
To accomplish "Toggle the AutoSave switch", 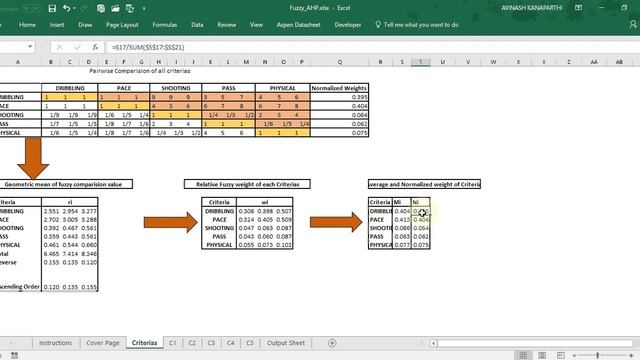I will click(31, 8).
